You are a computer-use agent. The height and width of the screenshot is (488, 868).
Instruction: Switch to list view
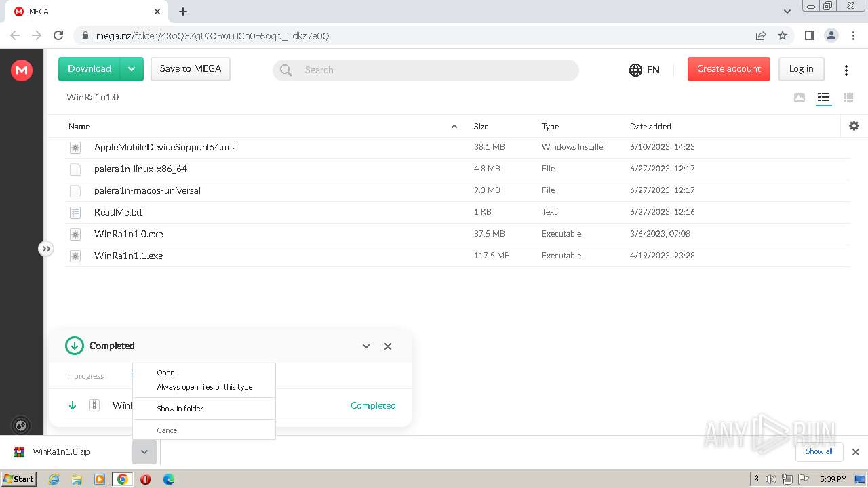point(824,98)
